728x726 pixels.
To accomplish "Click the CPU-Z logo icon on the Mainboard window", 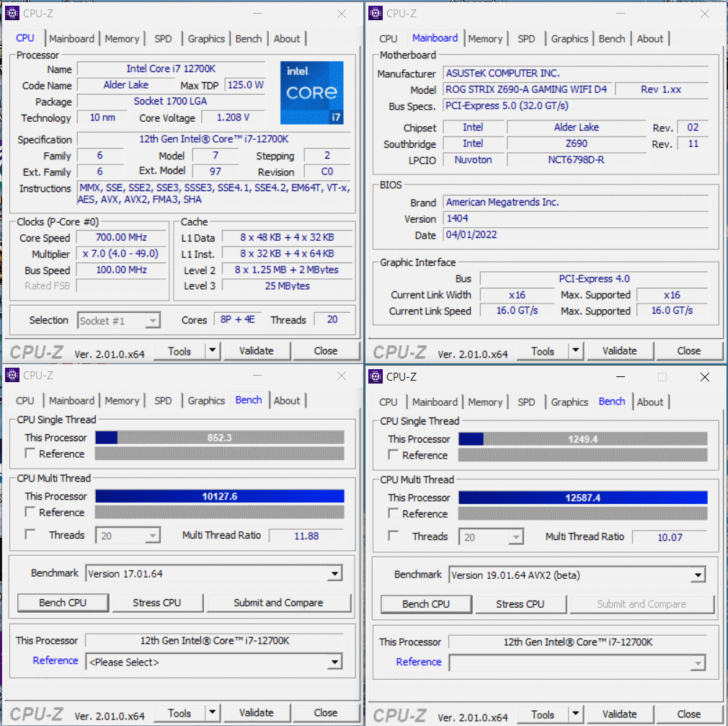I will point(374,12).
